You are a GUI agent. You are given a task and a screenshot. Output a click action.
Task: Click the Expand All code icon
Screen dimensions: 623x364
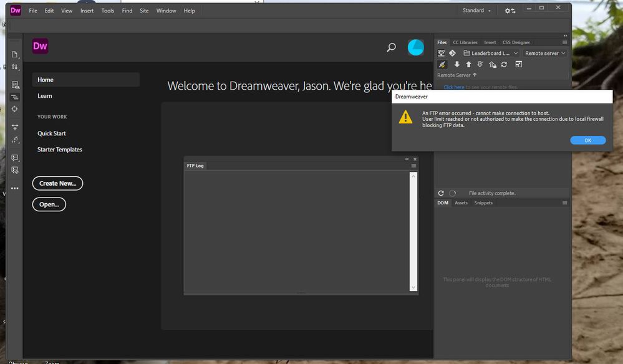[x=15, y=127]
